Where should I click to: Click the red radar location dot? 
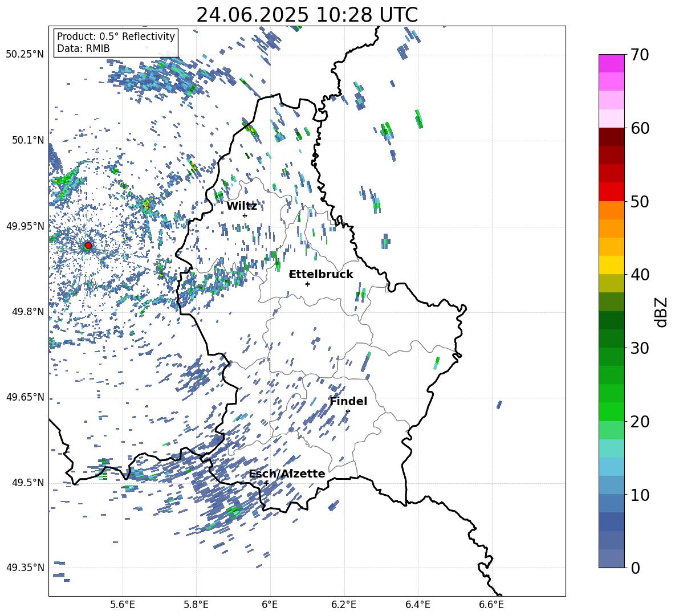(88, 246)
